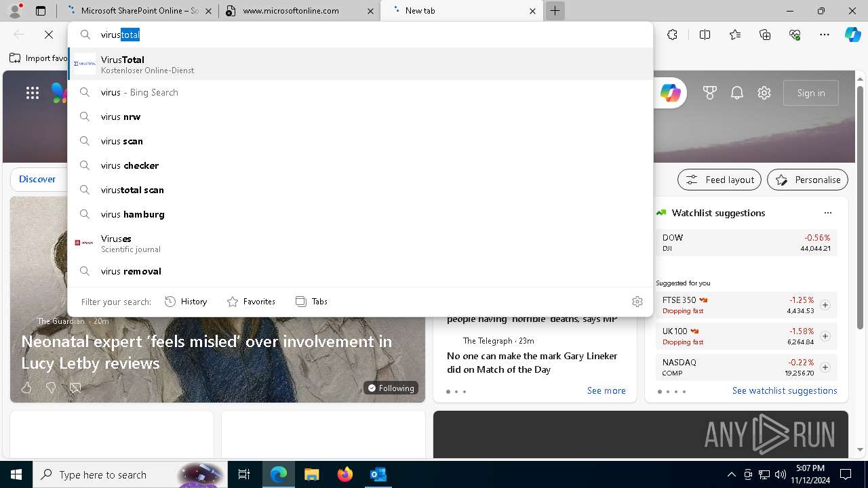Like the Guardian article with thumbs up
This screenshot has height=488, width=868.
pos(26,388)
